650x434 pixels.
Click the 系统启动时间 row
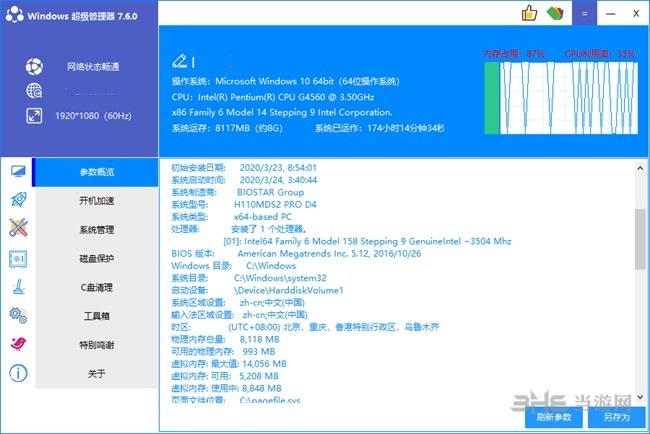244,180
